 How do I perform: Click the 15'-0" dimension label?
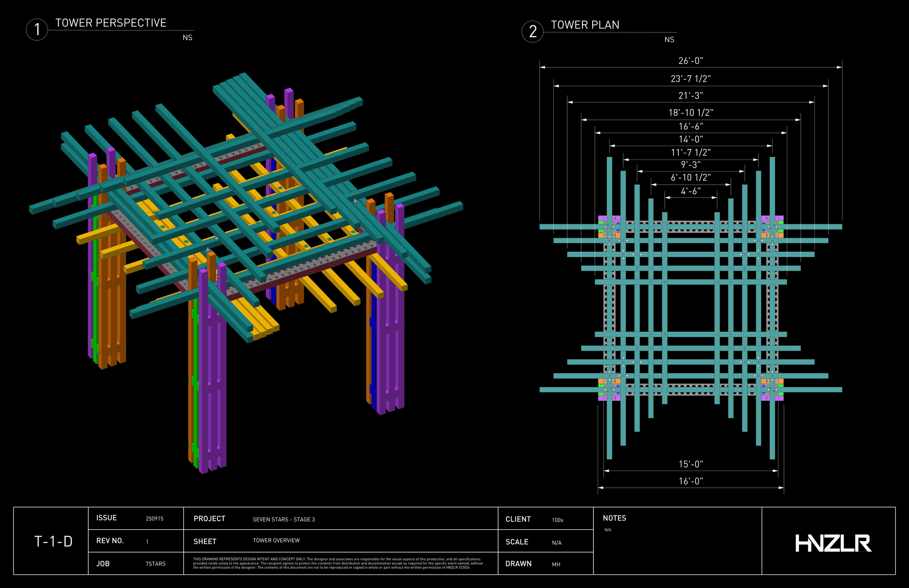point(690,464)
